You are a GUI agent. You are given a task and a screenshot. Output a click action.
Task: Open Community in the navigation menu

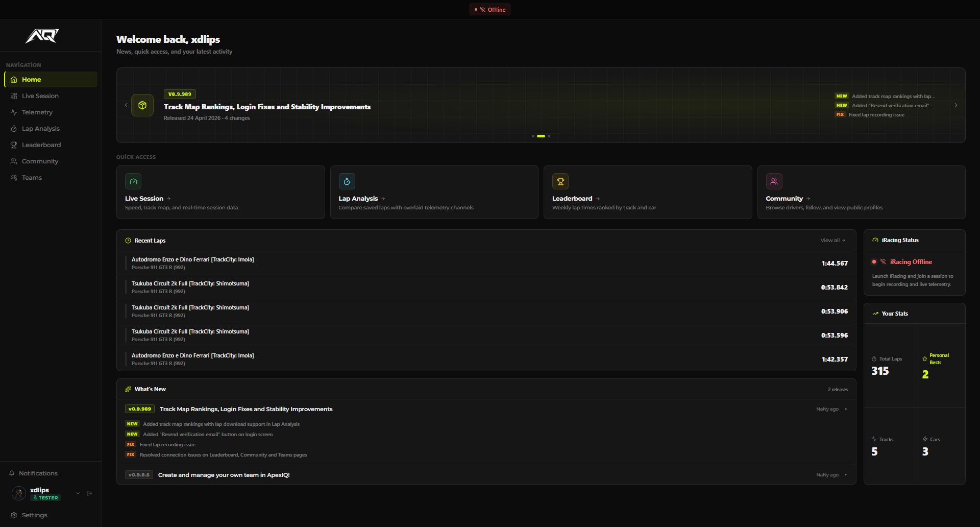[x=51, y=161]
